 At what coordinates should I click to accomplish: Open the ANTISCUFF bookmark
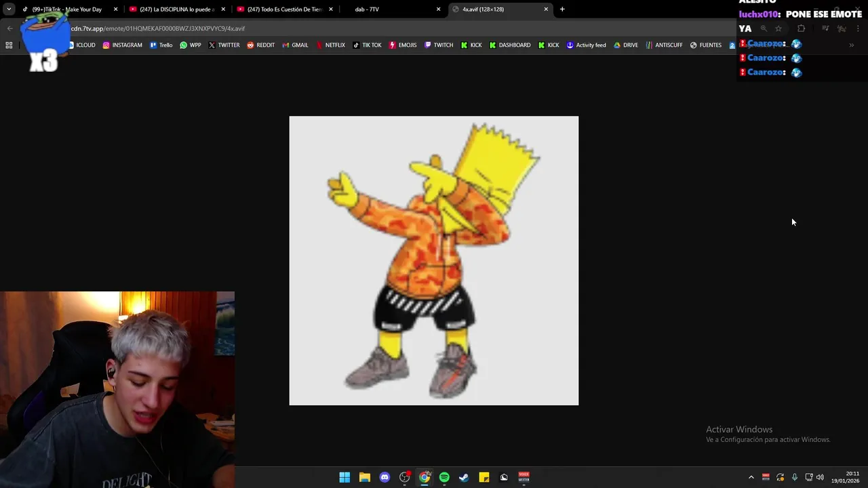[x=664, y=45]
